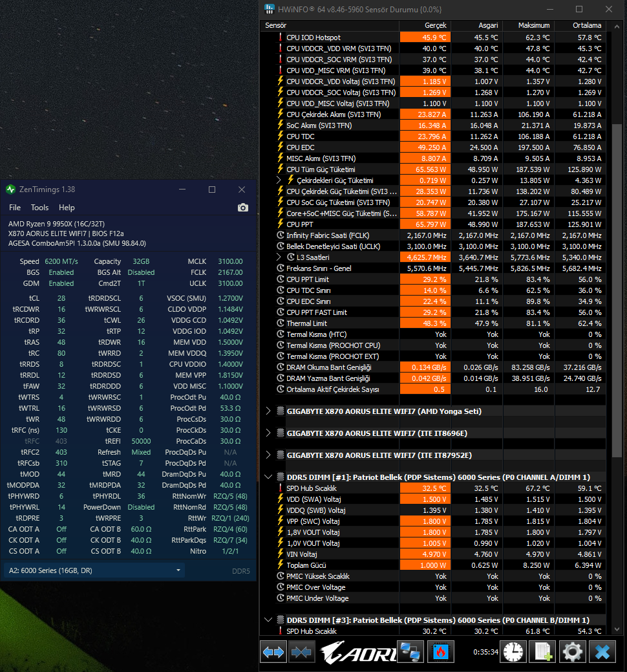The height and width of the screenshot is (672, 627).
Task: Click the lightning icon beside CPU EDC
Action: coord(281,147)
